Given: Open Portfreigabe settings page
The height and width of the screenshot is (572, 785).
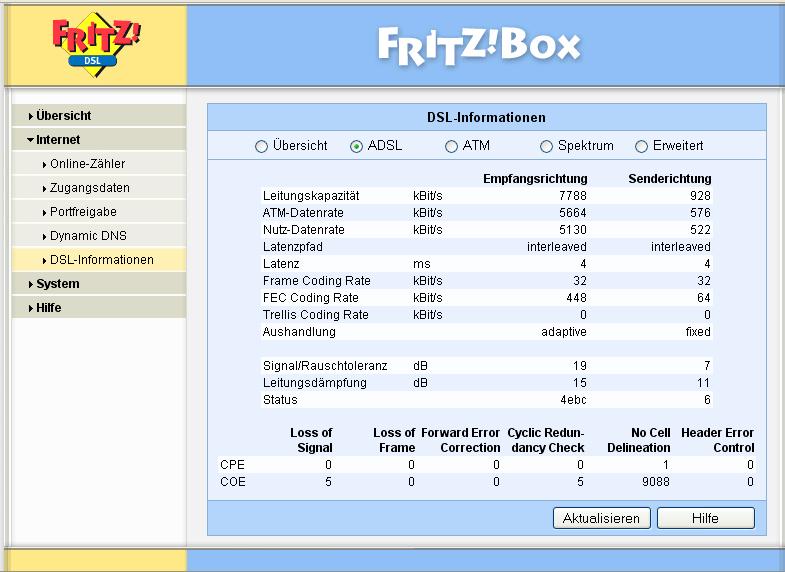Looking at the screenshot, I should 83,212.
